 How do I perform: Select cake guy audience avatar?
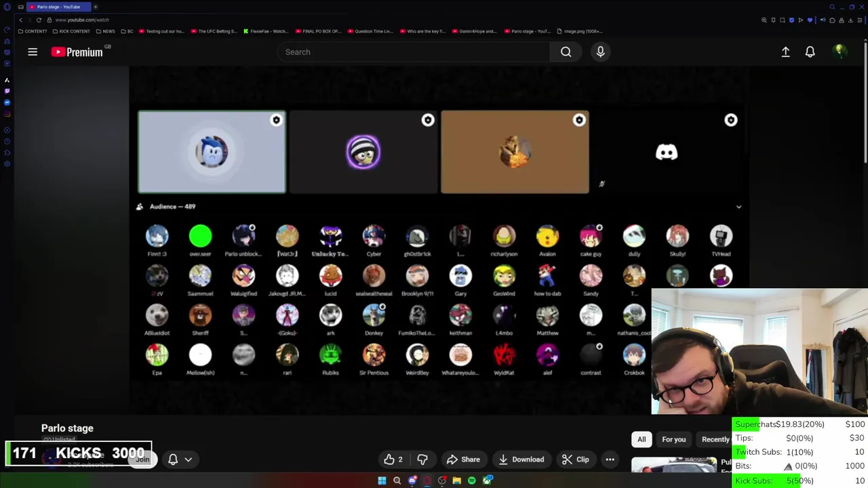(591, 236)
